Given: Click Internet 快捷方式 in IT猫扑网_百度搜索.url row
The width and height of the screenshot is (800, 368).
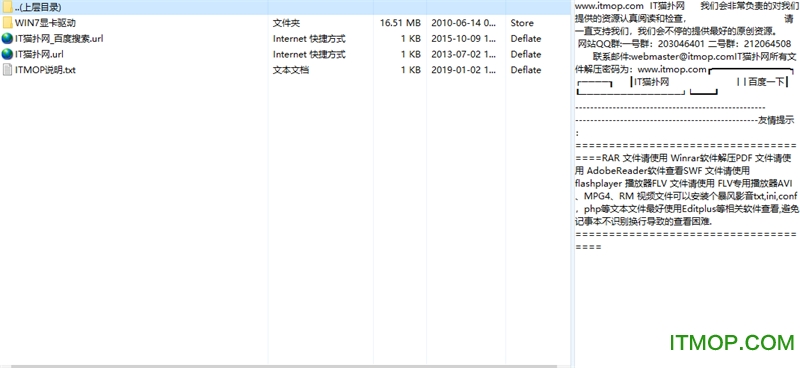Looking at the screenshot, I should [x=309, y=39].
